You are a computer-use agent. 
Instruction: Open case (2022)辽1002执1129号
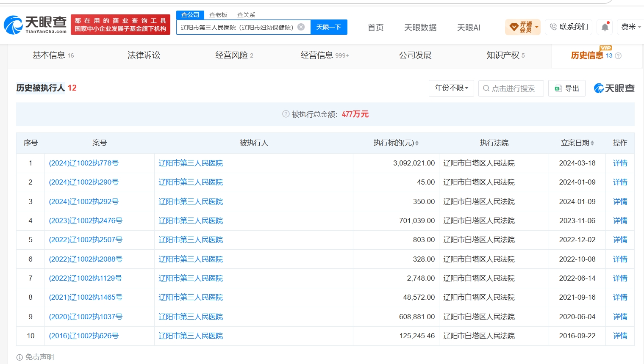86,278
